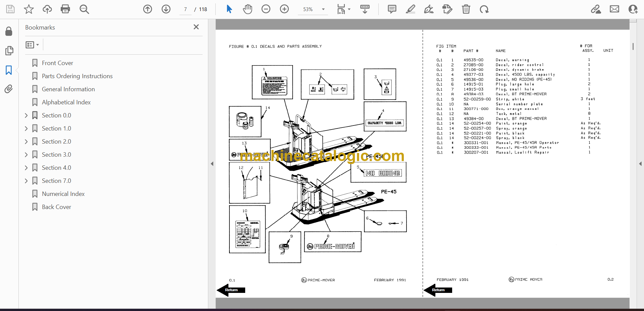Activate the hand pan tool
This screenshot has height=311, width=644.
(x=248, y=9)
